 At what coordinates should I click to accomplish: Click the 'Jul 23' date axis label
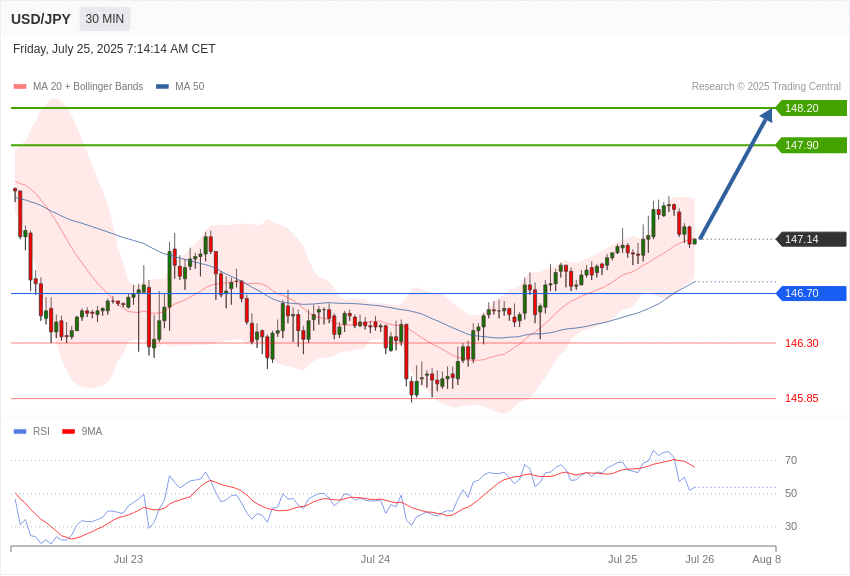128,559
